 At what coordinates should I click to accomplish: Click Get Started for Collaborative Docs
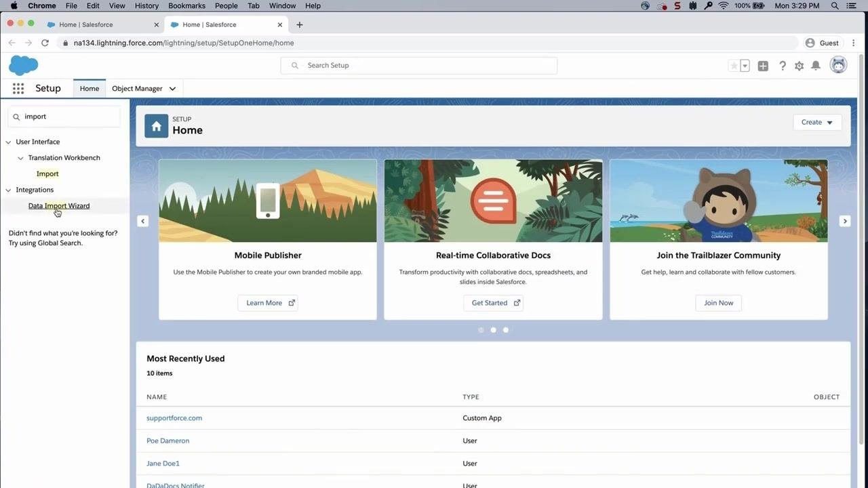493,303
